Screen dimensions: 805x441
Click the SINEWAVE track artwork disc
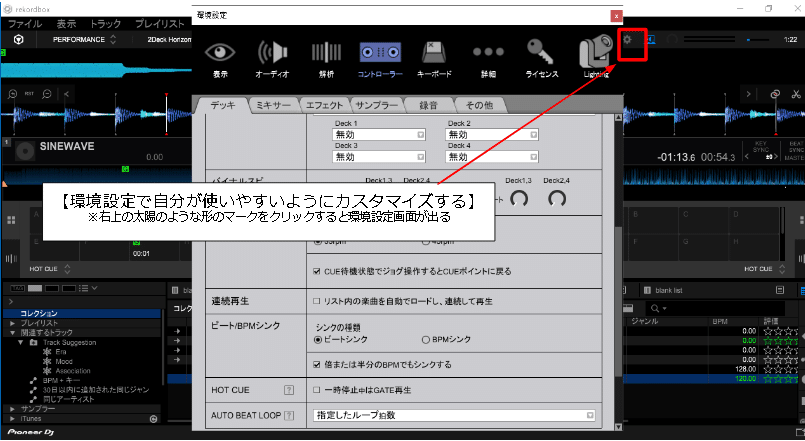pyautogui.click(x=25, y=151)
